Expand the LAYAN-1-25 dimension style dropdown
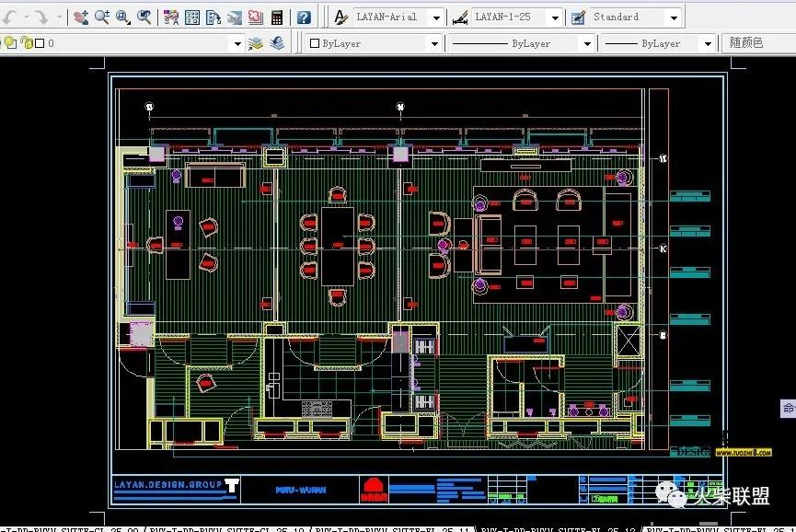The image size is (796, 532). [x=554, y=17]
